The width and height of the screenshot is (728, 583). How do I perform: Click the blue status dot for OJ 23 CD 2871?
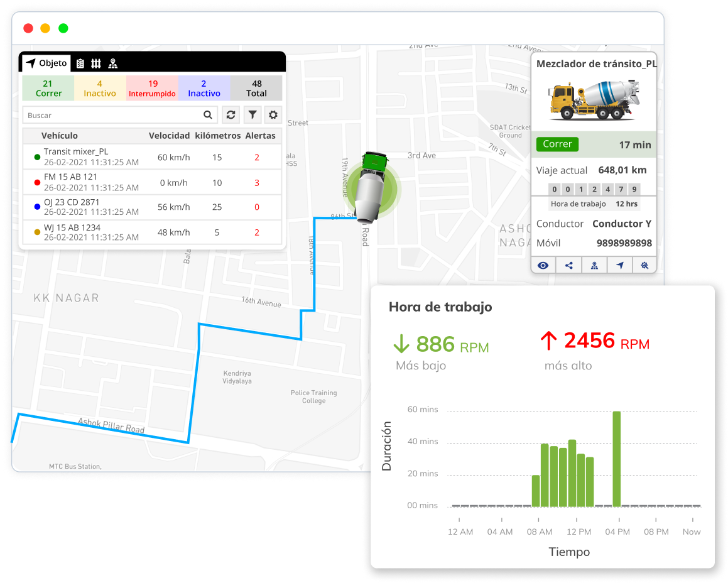(x=37, y=207)
